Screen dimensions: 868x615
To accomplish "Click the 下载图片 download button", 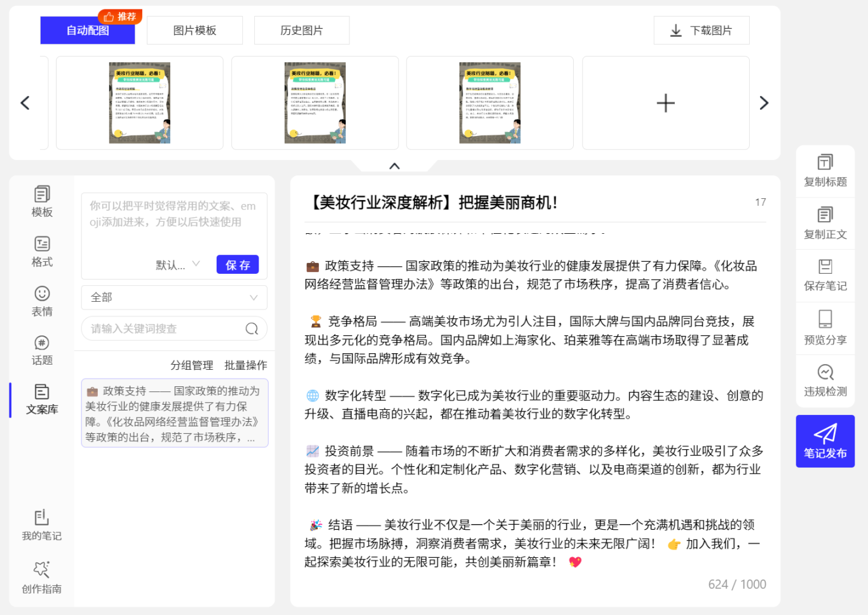I will (701, 30).
